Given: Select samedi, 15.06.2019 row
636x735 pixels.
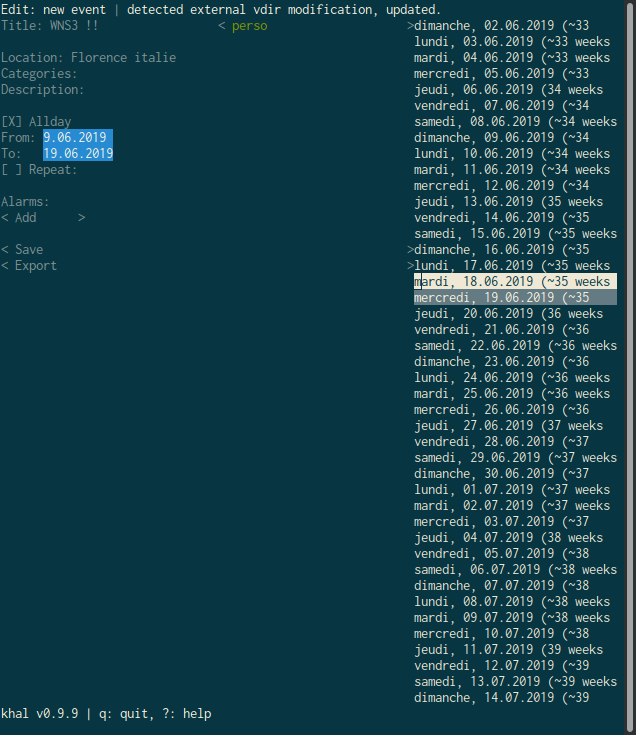Looking at the screenshot, I should pyautogui.click(x=515, y=233).
